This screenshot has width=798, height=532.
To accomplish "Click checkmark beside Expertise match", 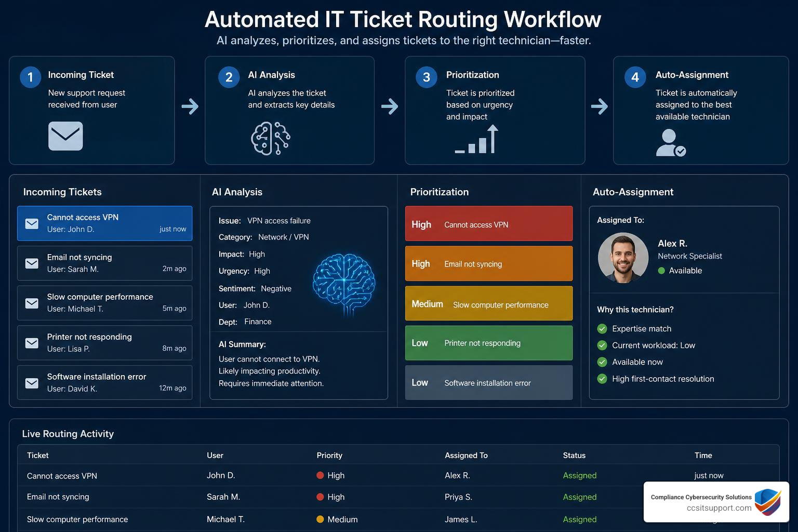I will point(602,329).
